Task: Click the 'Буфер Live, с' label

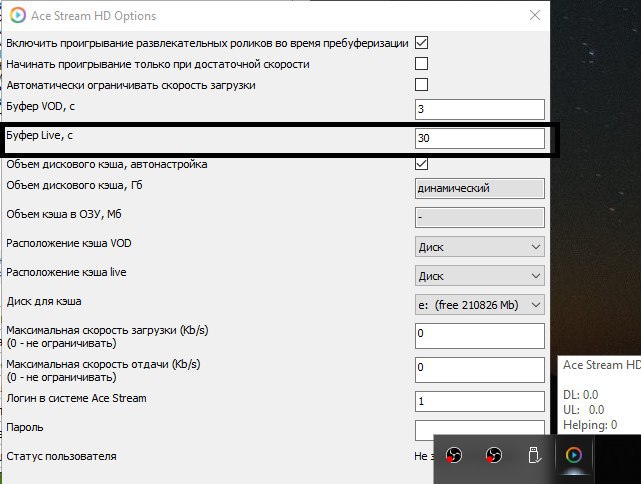Action: 40,135
